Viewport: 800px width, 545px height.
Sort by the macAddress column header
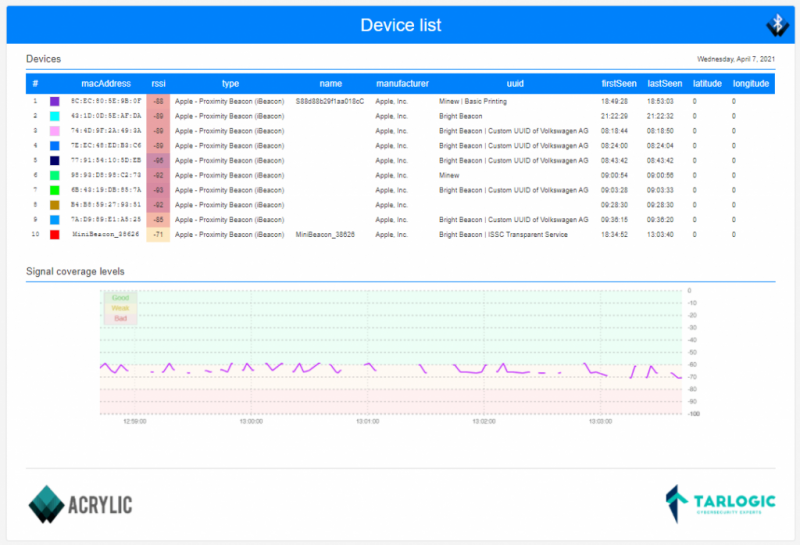[x=106, y=84]
